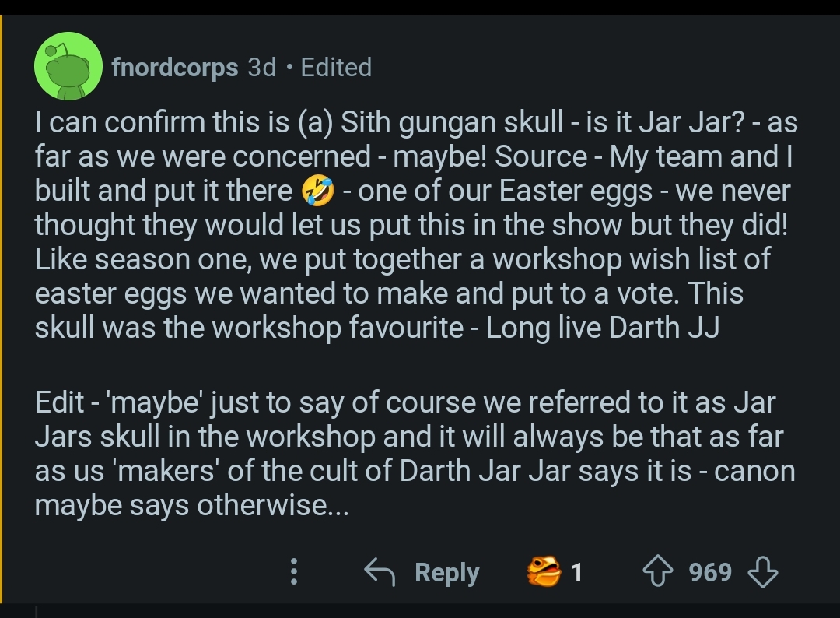
Task: Click the award emoji icon
Action: [x=544, y=571]
